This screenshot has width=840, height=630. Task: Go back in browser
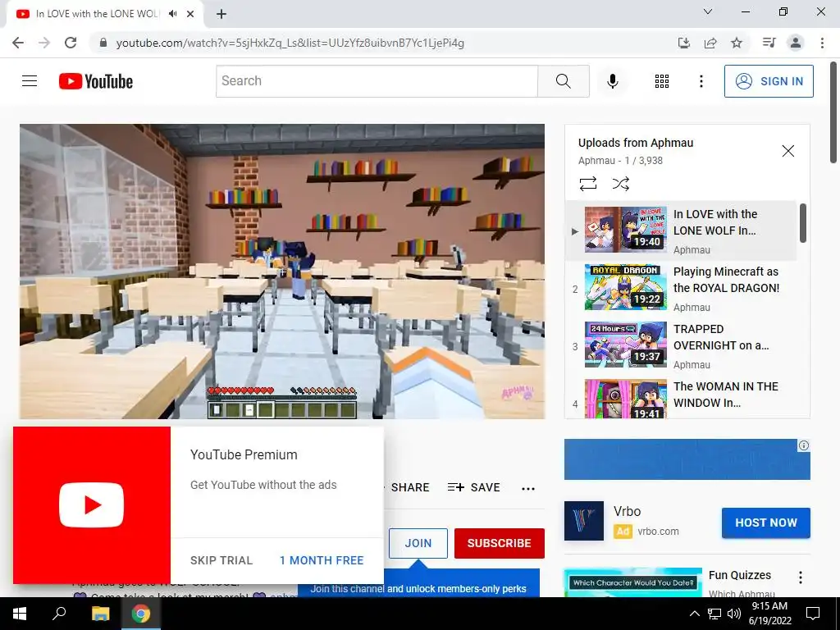18,43
